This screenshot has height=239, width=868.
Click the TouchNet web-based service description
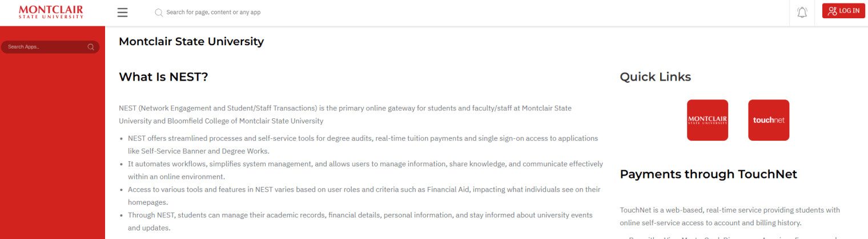tap(730, 217)
